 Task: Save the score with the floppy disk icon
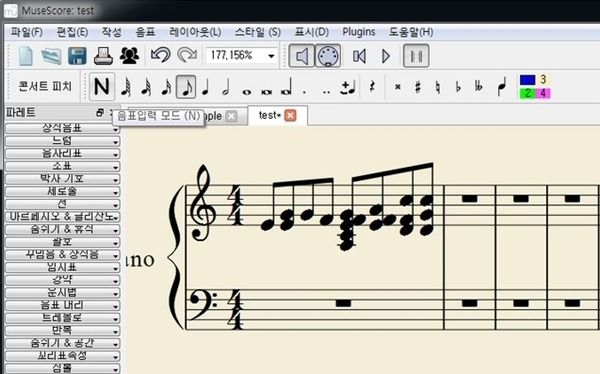pos(77,56)
